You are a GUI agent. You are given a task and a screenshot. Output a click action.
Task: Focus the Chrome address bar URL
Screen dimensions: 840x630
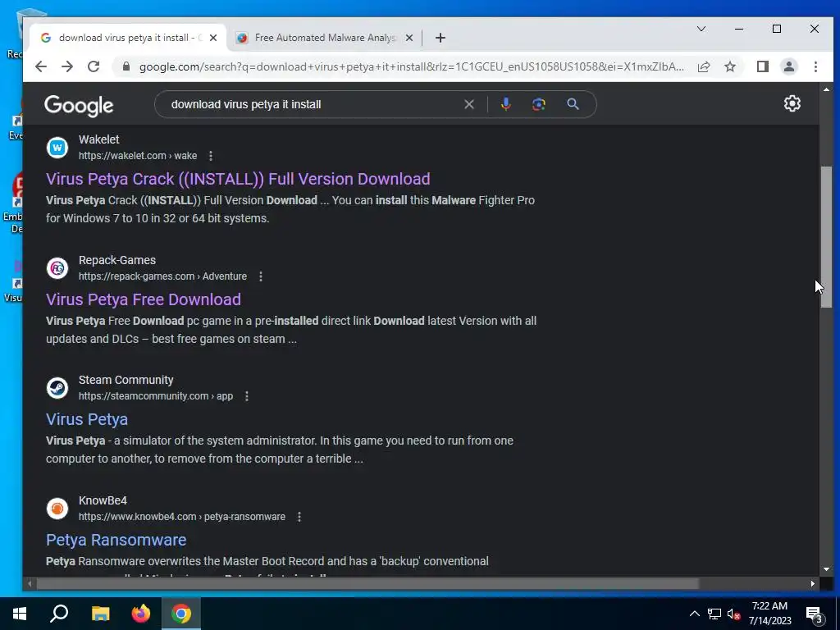click(411, 66)
